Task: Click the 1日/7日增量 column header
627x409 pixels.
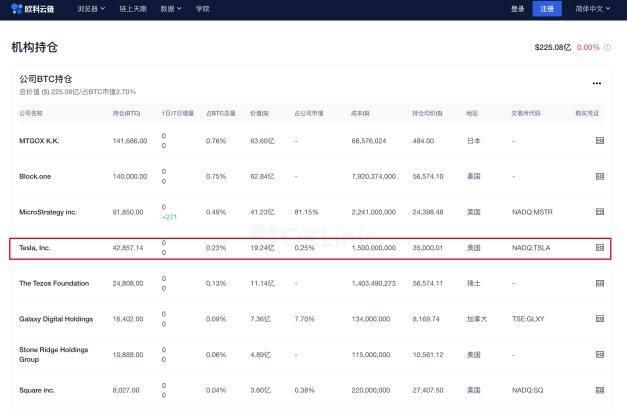Action: pyautogui.click(x=178, y=113)
